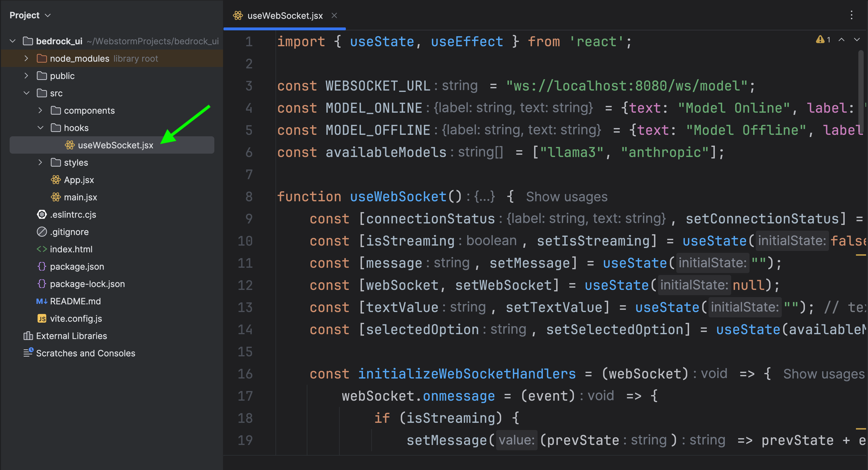Click the ignore icon beside .gitignore
The height and width of the screenshot is (470, 868).
point(42,232)
